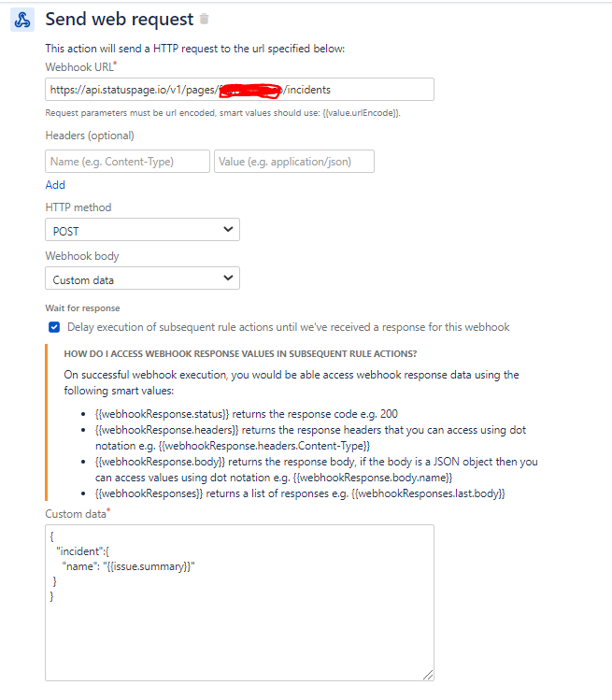Click the HTTP method label
This screenshot has width=612, height=700.
point(78,207)
